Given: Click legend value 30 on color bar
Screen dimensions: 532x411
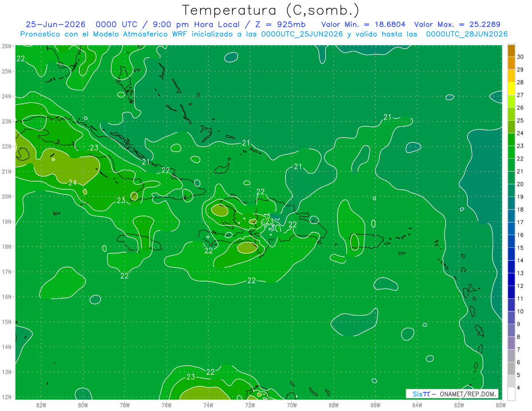Looking at the screenshot, I should click(x=520, y=57).
